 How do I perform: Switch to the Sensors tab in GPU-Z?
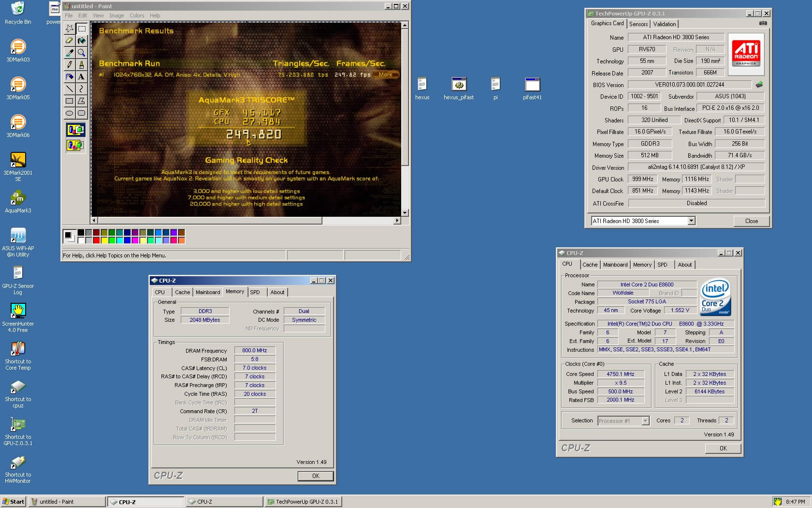pyautogui.click(x=638, y=24)
